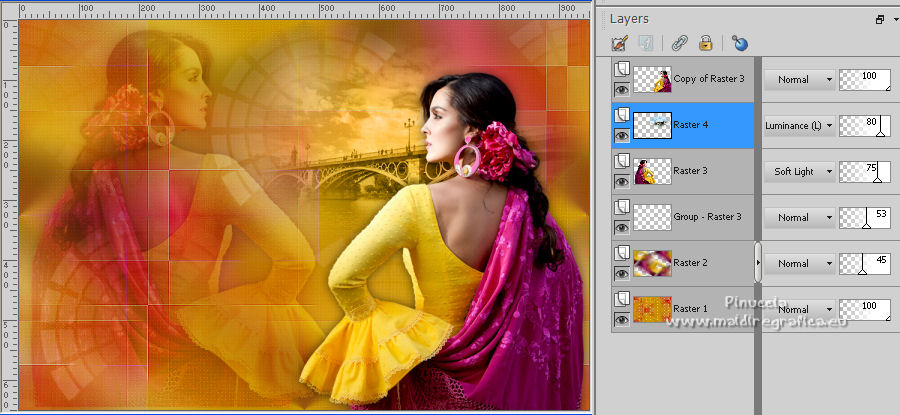
Task: Click opacity slider of Copy of Raster 3
Action: pos(865,80)
